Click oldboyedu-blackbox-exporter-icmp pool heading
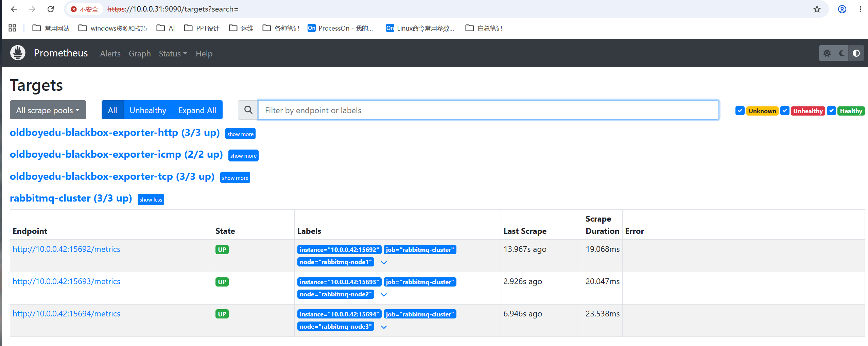 tap(116, 154)
